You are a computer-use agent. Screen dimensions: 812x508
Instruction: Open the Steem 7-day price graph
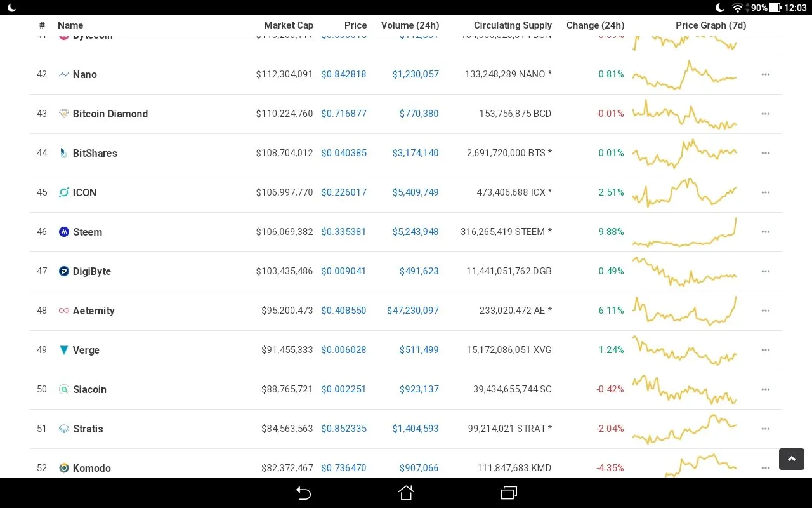click(684, 232)
